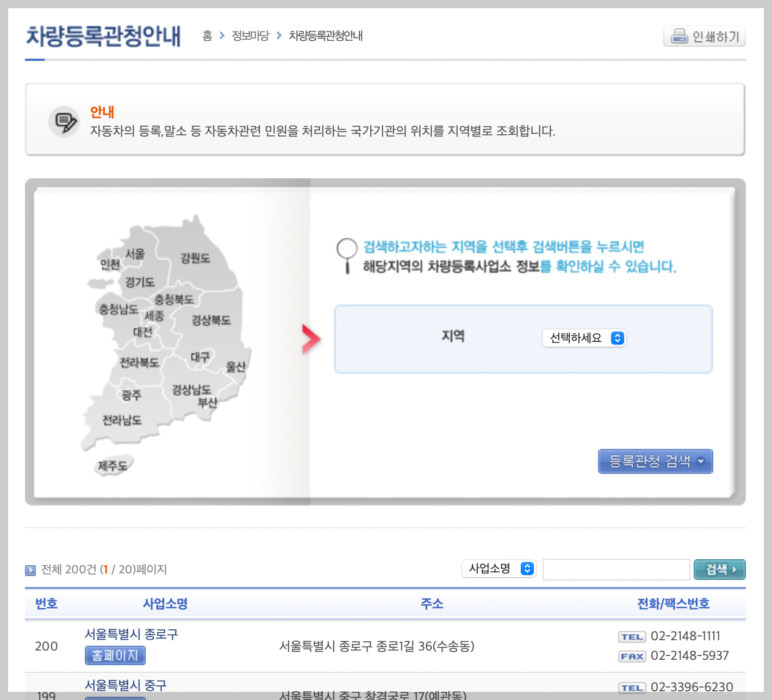Click the green 검색 button

click(x=719, y=570)
